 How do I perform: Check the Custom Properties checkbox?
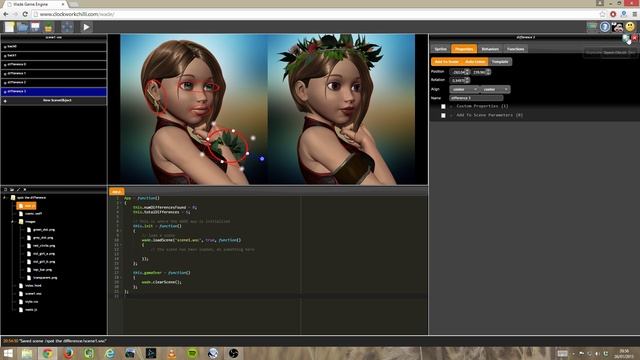point(443,107)
